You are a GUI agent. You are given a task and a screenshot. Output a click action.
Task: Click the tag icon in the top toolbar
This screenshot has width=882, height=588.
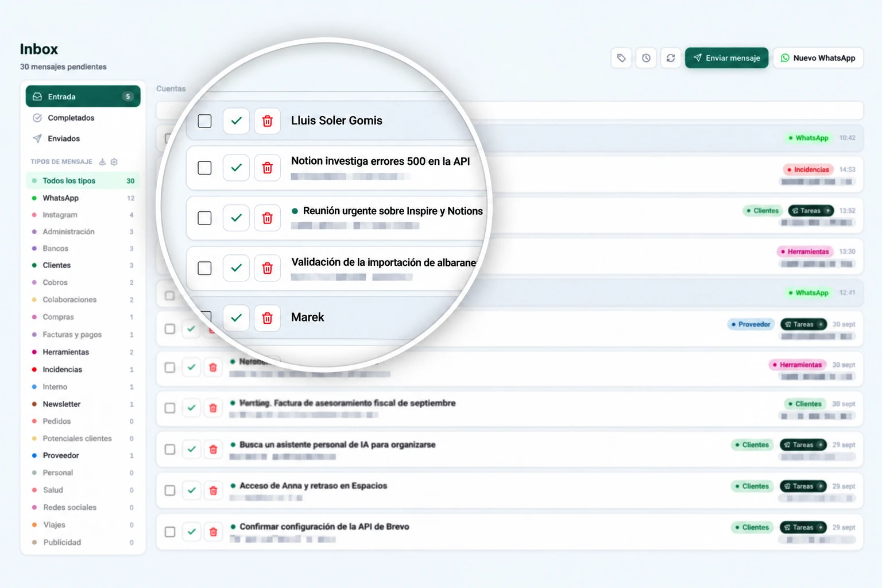point(621,58)
